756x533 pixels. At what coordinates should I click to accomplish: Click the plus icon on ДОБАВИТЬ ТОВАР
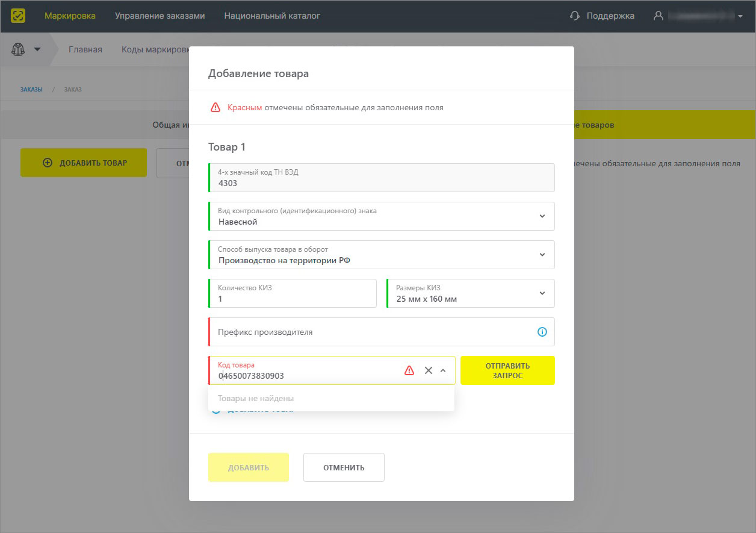tap(48, 163)
